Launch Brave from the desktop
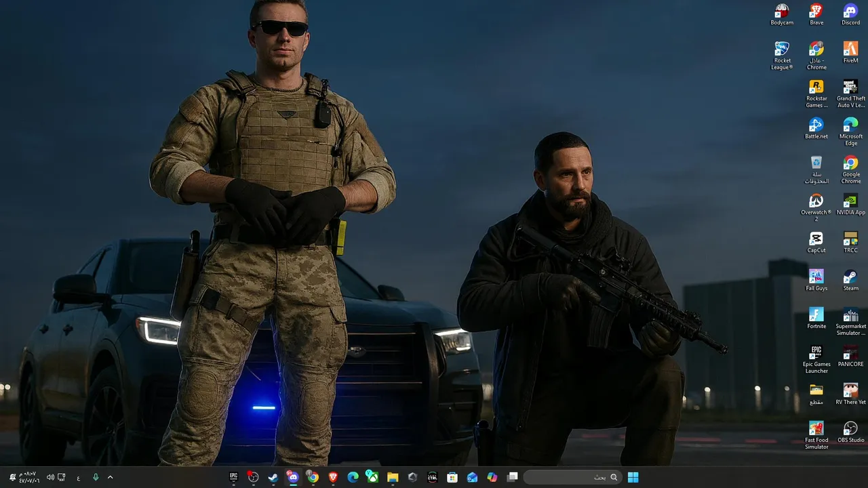 tap(816, 15)
